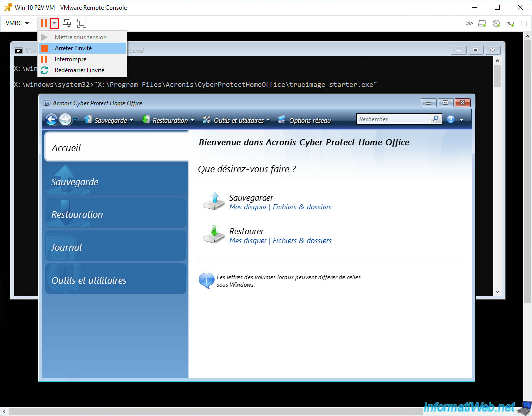Screen dimensions: 532x416
Task: Click the Acronis back navigation arrow
Action: click(51, 119)
